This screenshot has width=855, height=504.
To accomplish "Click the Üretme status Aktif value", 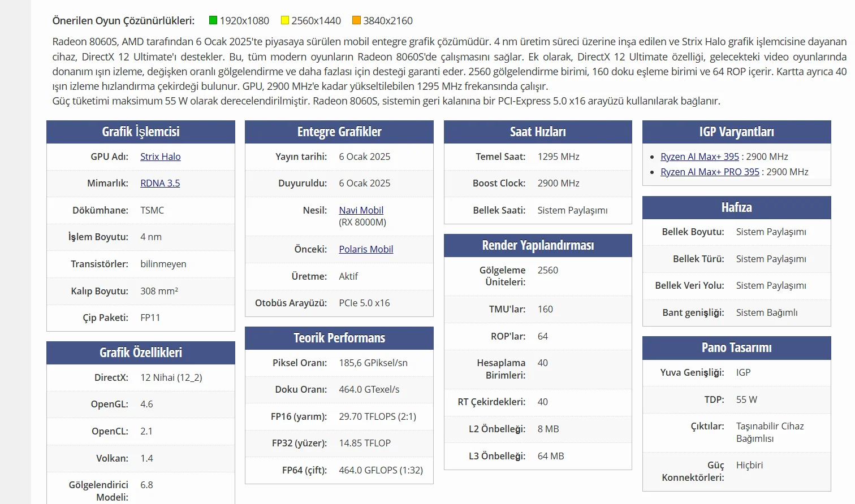I will pyautogui.click(x=349, y=276).
